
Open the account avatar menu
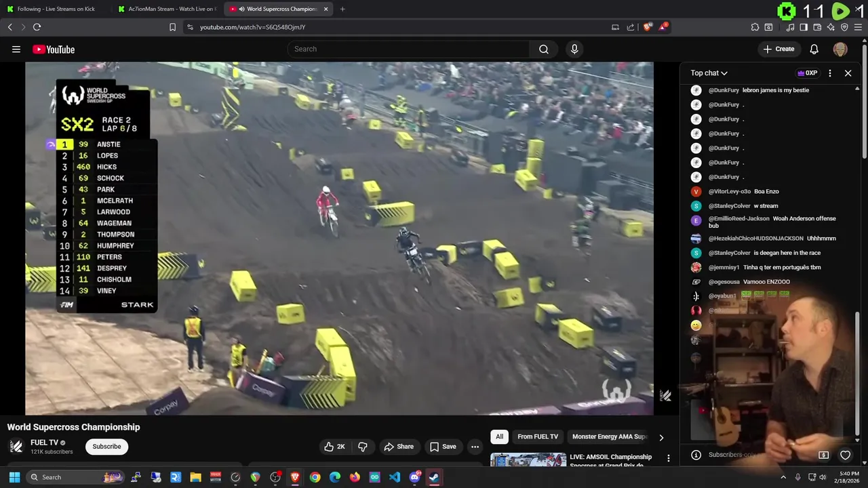click(840, 49)
